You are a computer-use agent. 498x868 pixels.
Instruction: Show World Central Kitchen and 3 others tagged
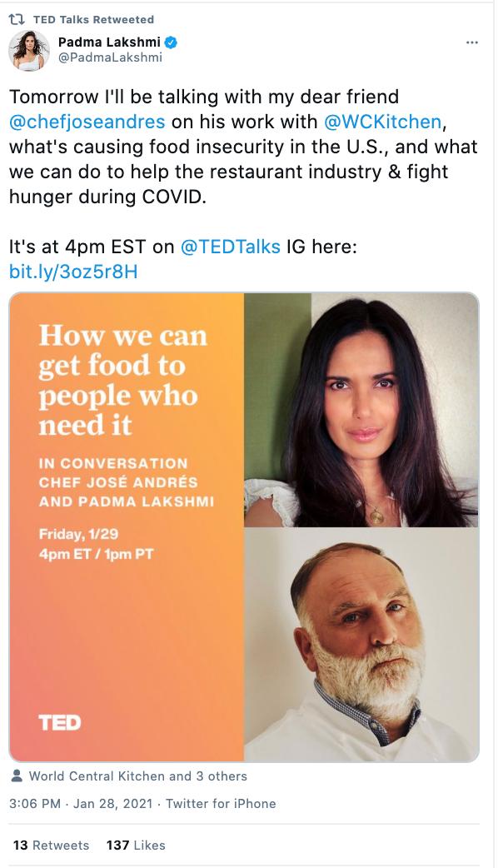[137, 776]
